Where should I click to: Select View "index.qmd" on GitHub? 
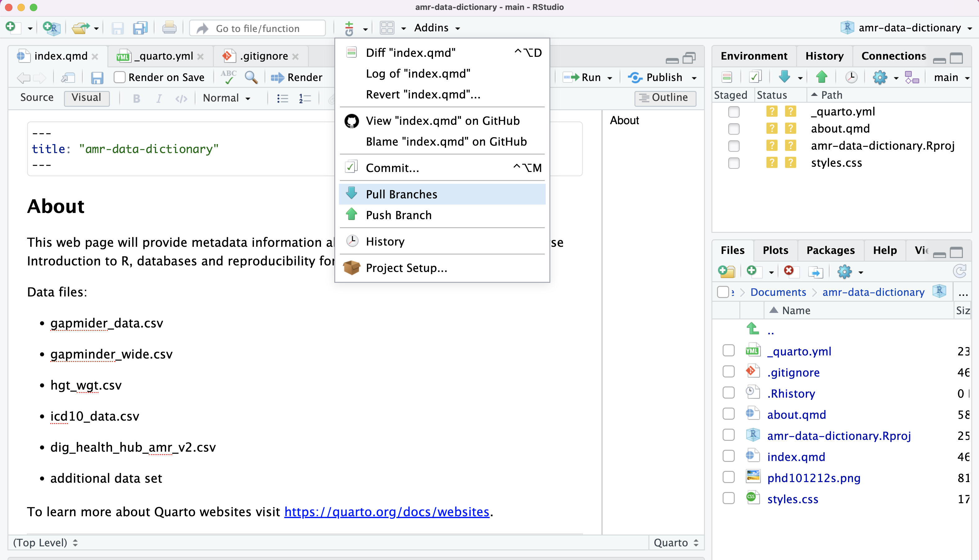[442, 121]
